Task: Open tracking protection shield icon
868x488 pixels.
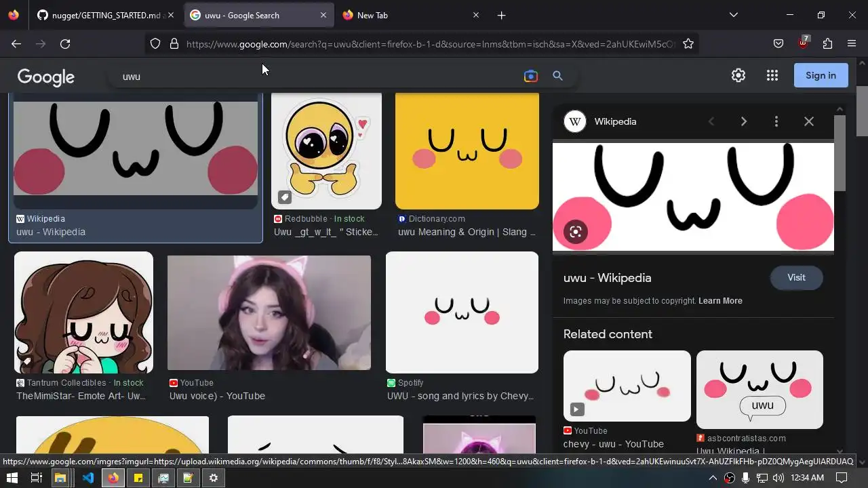Action: pyautogui.click(x=155, y=43)
